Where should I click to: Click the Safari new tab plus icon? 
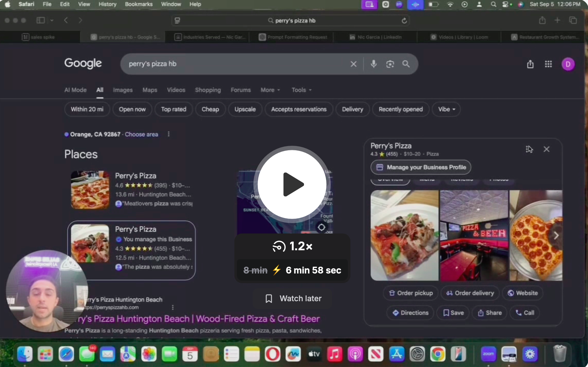557,20
